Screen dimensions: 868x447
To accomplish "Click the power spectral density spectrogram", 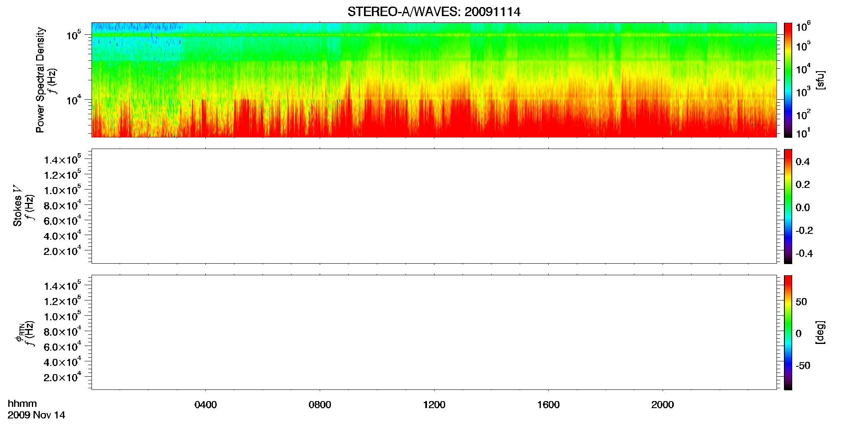I will (x=434, y=80).
